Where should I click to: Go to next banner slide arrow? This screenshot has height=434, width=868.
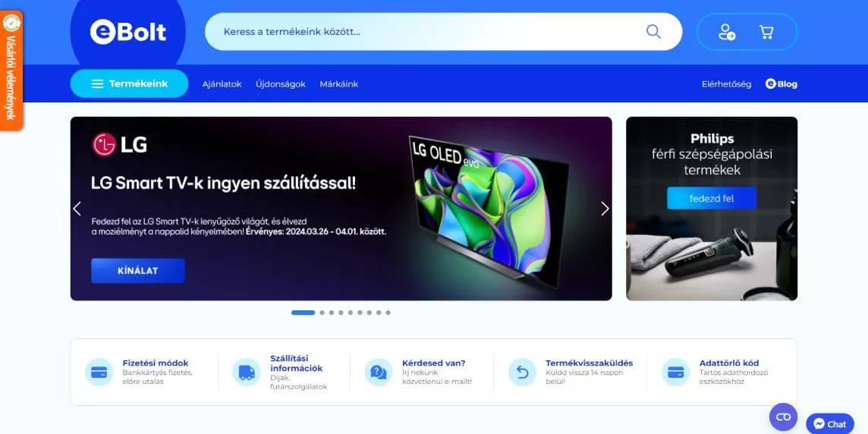[605, 209]
